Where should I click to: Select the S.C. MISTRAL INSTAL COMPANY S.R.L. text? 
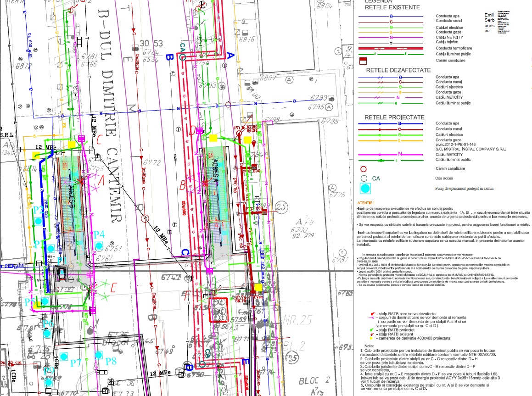[470, 149]
